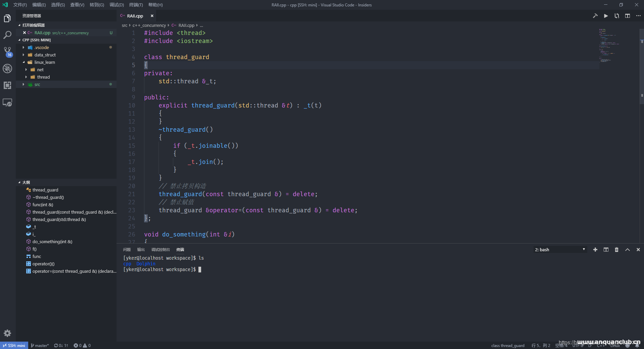The image size is (644, 349).
Task: Open the Remote Explorer panel
Action: pos(7,102)
